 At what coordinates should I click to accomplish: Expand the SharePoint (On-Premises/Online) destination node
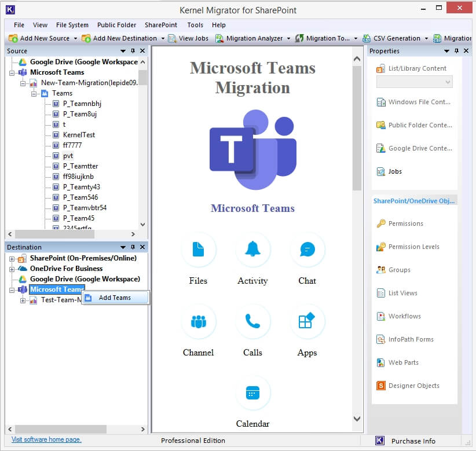tap(12, 258)
